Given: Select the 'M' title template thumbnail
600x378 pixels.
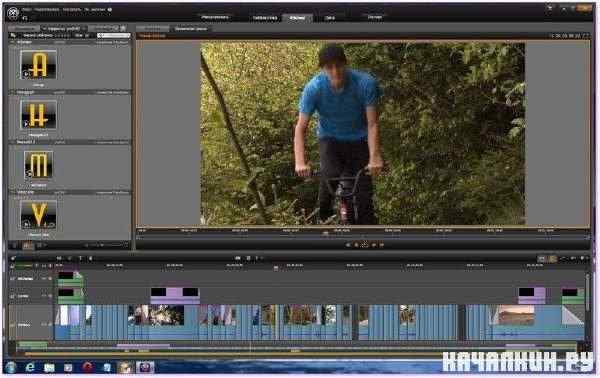Looking at the screenshot, I should (x=38, y=165).
